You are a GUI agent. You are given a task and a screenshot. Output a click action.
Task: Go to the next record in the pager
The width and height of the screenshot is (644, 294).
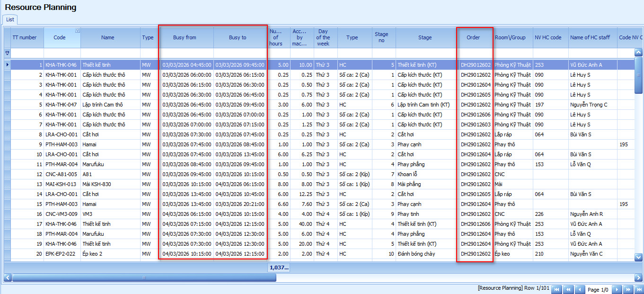(x=617, y=289)
